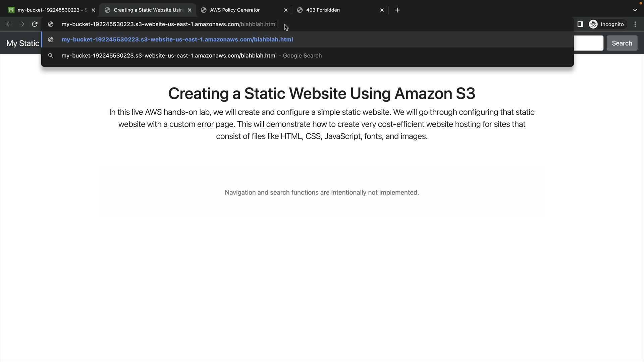Viewport: 644px width, 362px height.
Task: Reload the current page
Action: 35,24
